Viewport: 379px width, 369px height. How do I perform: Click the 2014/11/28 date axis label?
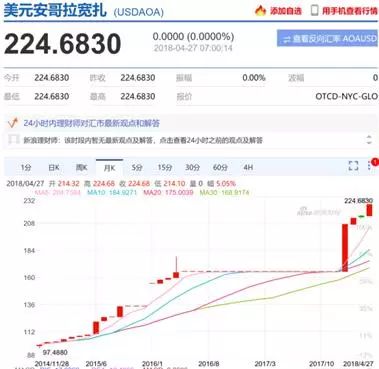pyautogui.click(x=52, y=364)
